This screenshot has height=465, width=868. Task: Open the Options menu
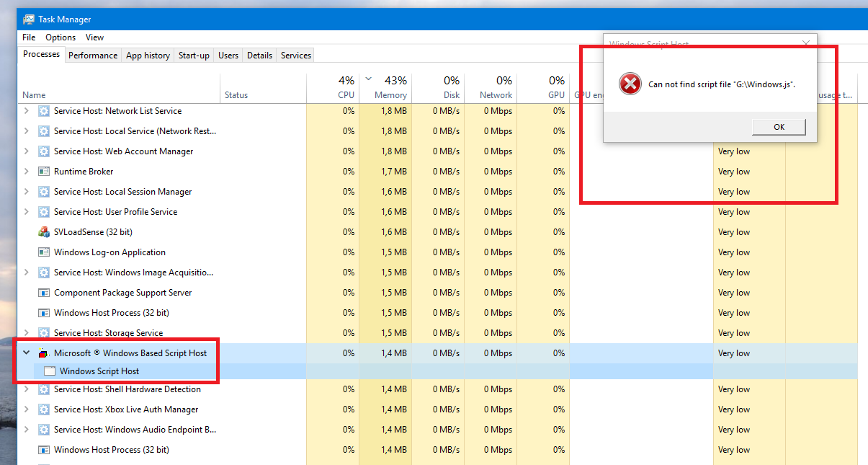[x=61, y=37]
